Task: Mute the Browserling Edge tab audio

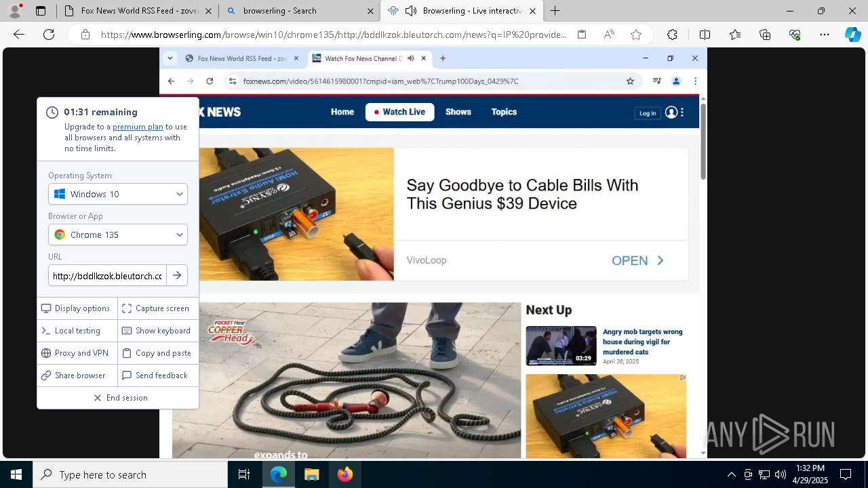Action: pyautogui.click(x=411, y=11)
